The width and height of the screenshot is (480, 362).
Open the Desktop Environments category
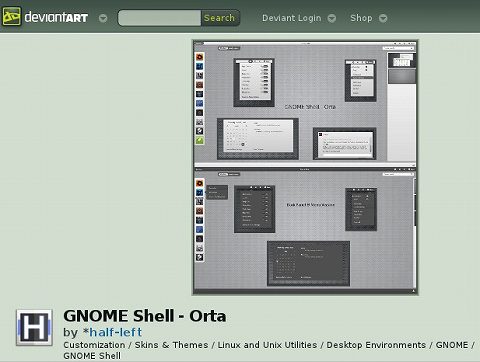tap(376, 345)
